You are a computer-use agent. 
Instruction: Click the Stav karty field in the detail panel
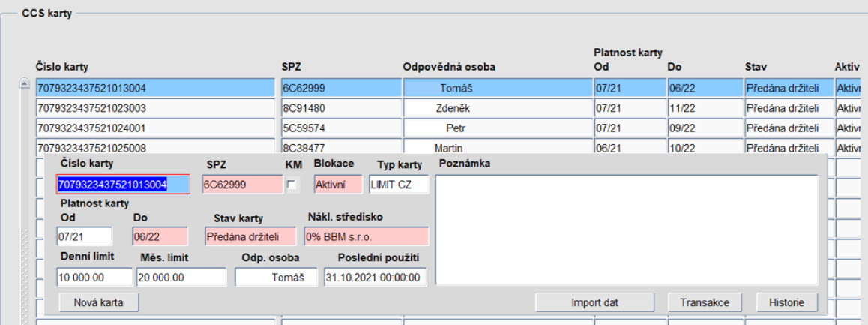click(250, 237)
